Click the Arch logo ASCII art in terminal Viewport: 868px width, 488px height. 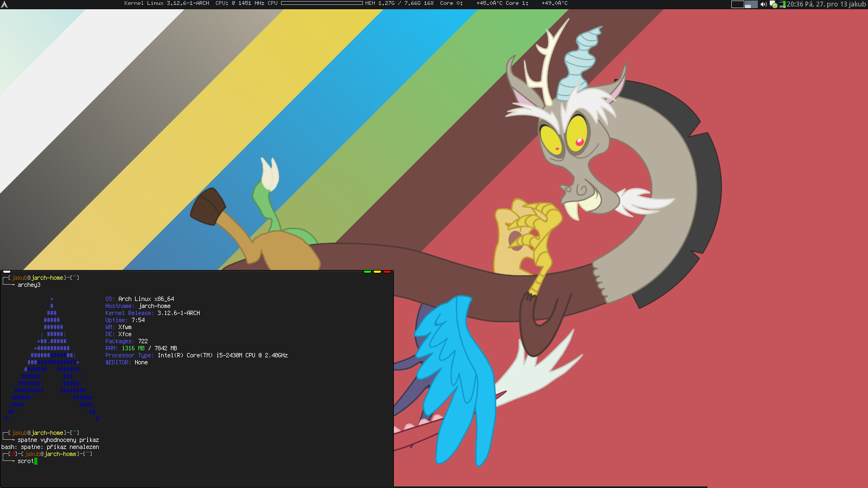pyautogui.click(x=52, y=359)
